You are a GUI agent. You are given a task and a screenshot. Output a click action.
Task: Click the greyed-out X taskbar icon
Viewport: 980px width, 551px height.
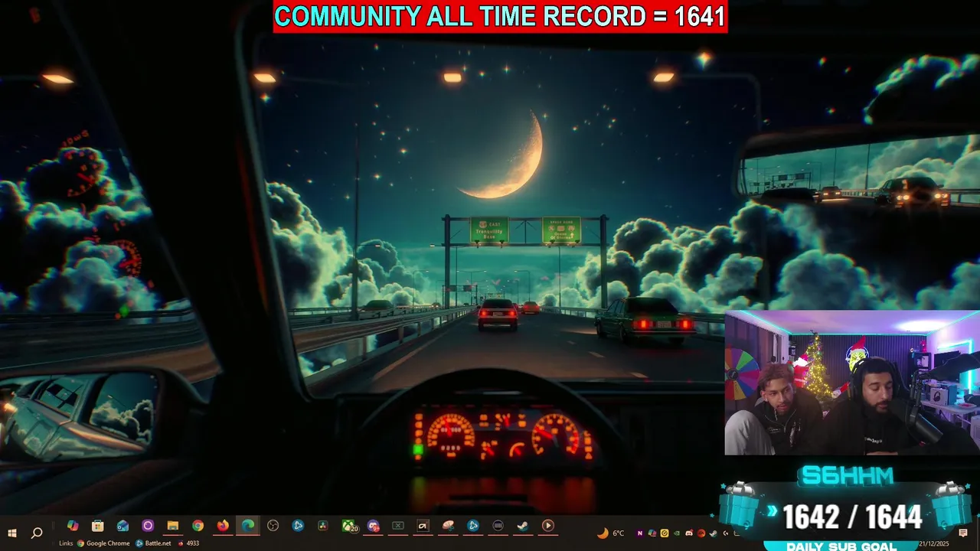[398, 526]
